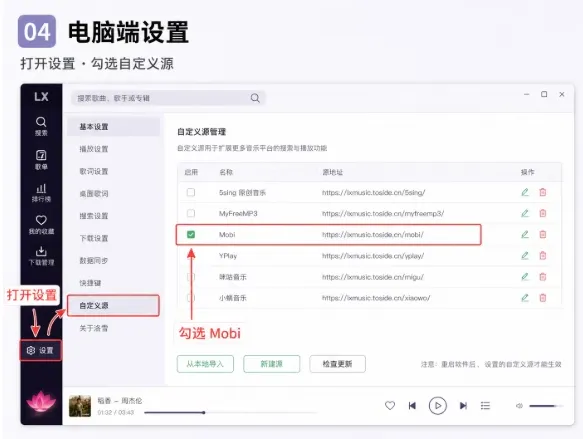This screenshot has height=439, width=583.
Task: Click the play button in the player bar
Action: (438, 406)
